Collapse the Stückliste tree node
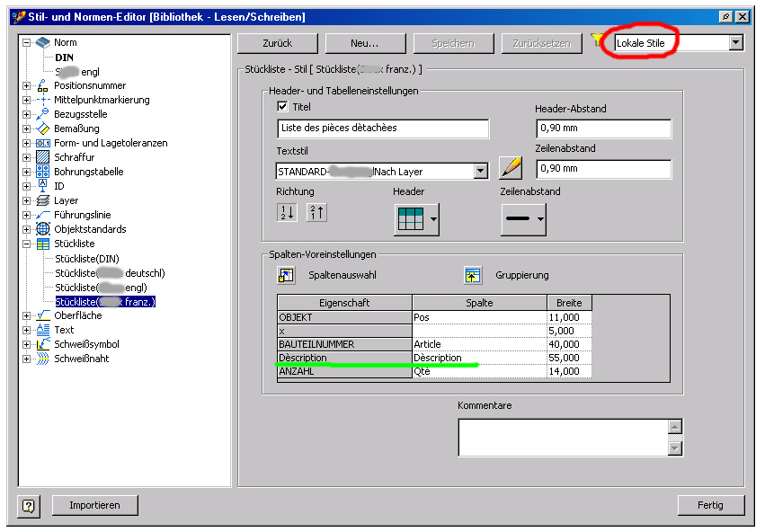 click(x=27, y=244)
